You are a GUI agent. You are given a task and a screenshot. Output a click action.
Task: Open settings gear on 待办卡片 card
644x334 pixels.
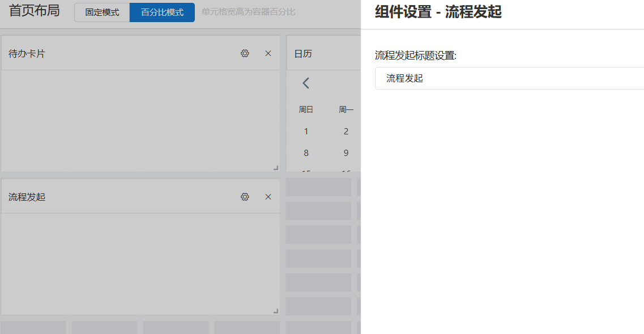coord(245,53)
